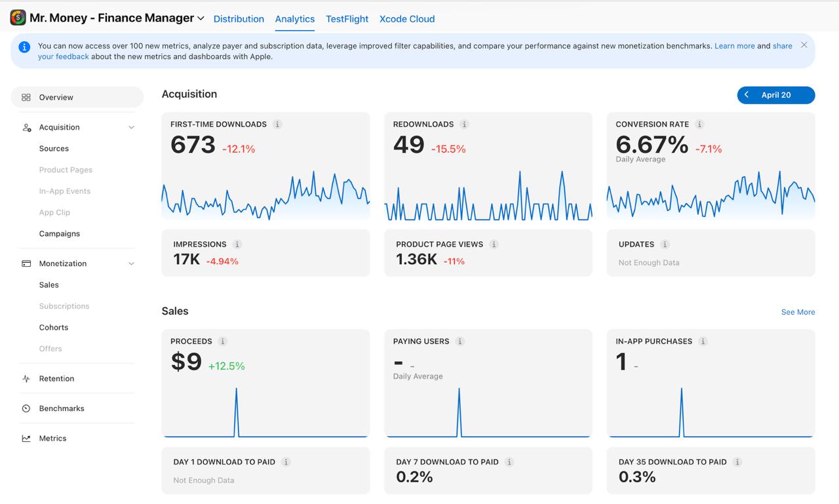Viewport: 839px width, 504px height.
Task: Collapse the Acquisition sidebar section
Action: click(x=131, y=127)
